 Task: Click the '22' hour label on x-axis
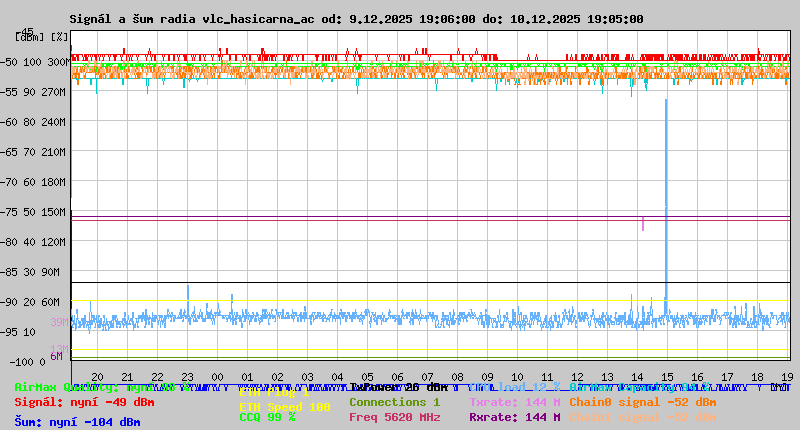(x=157, y=377)
